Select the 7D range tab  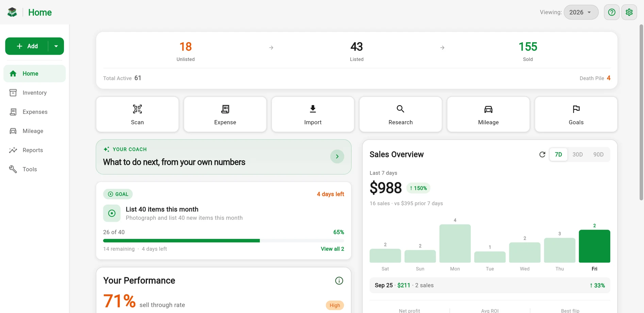559,154
